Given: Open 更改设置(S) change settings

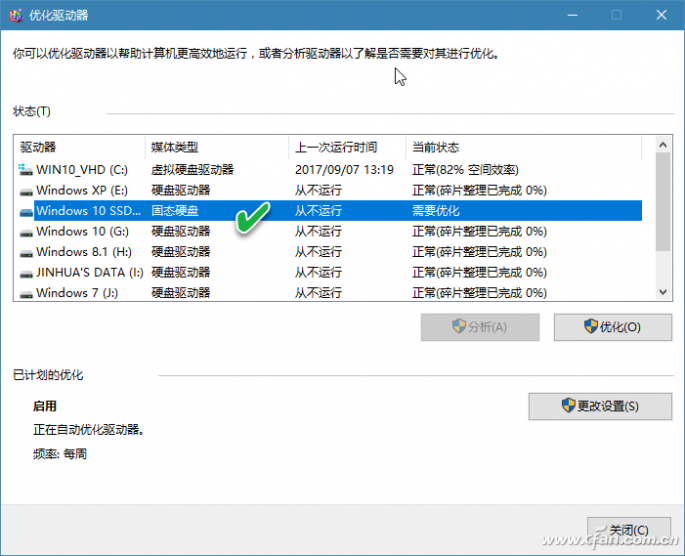Looking at the screenshot, I should [600, 406].
